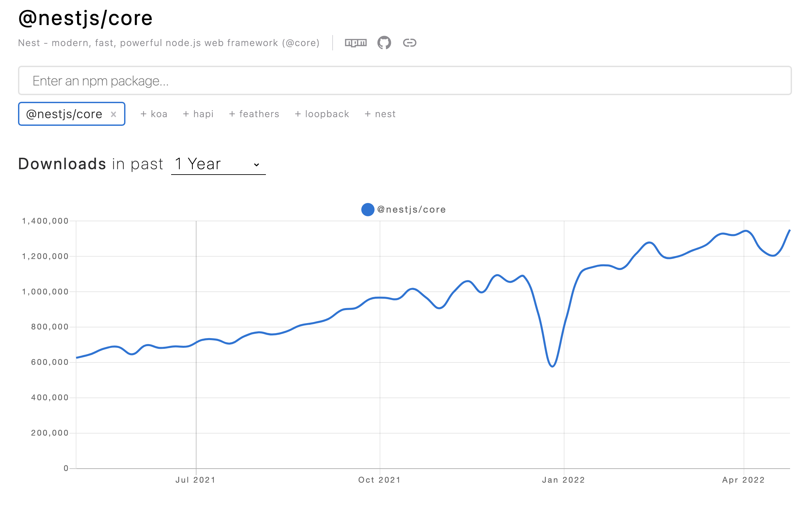Add feathers to the comparison
The image size is (812, 508).
click(x=254, y=114)
